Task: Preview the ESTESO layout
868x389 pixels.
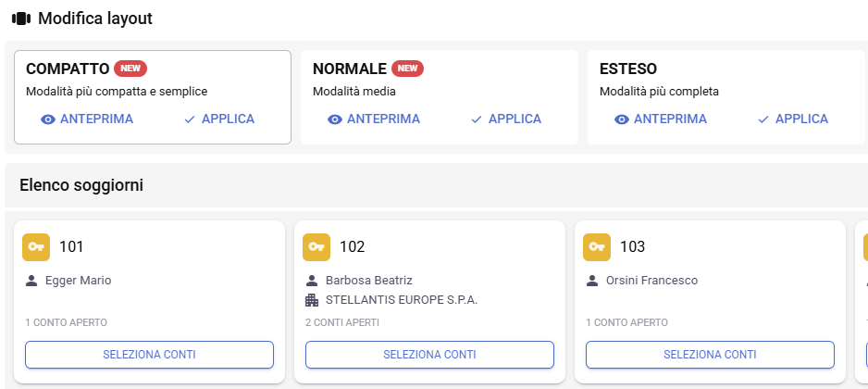Action: point(661,119)
